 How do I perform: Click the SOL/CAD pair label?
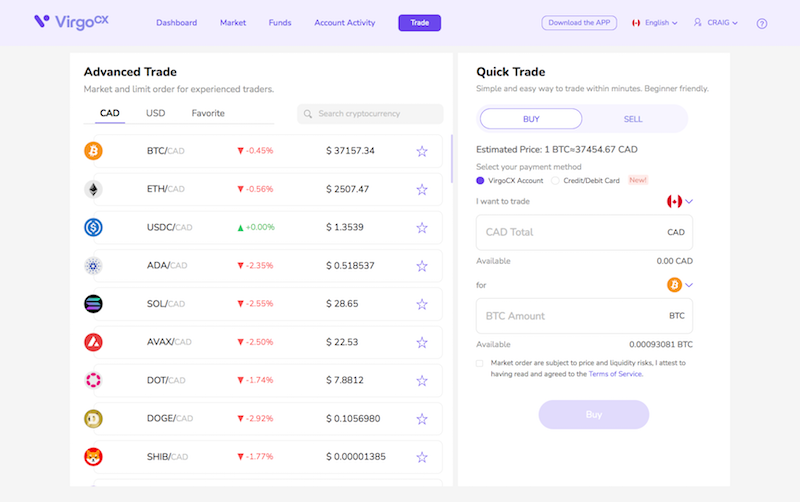pyautogui.click(x=166, y=304)
